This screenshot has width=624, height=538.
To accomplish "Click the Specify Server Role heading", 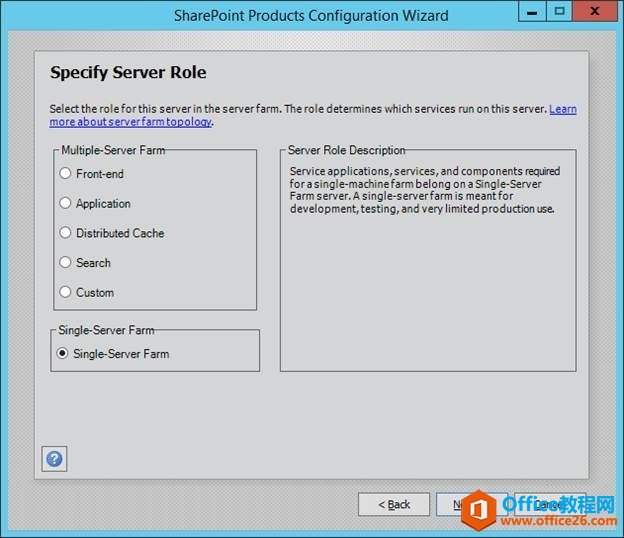I will click(128, 72).
